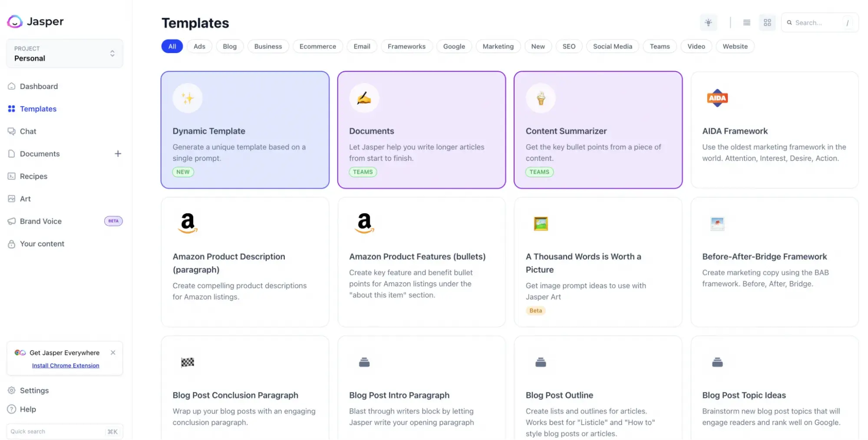Click Install Chrome Extension link
Image resolution: width=868 pixels, height=440 pixels.
[66, 366]
